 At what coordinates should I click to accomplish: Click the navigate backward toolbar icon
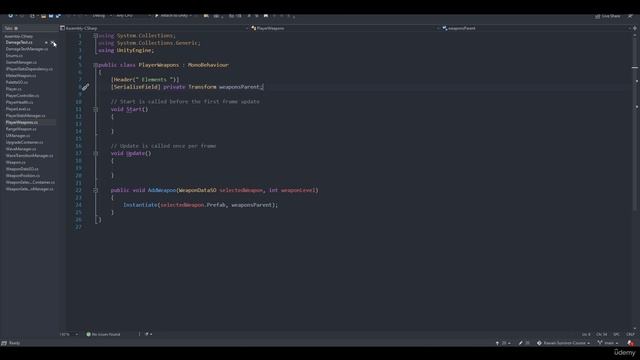click(x=11, y=16)
